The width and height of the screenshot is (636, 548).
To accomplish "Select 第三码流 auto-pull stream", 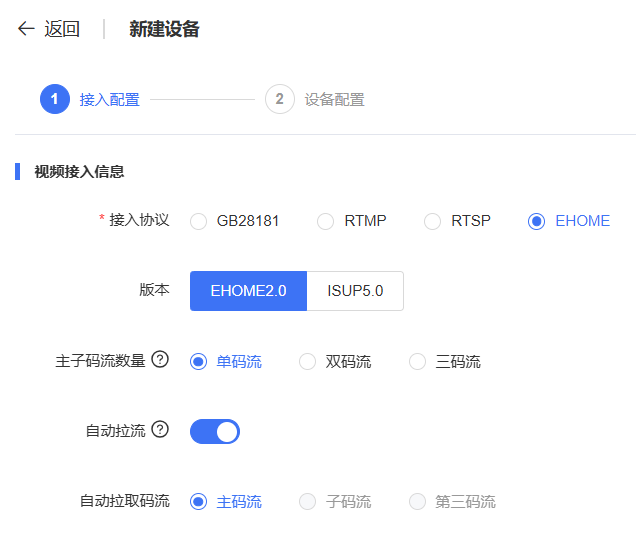I will (x=452, y=502).
